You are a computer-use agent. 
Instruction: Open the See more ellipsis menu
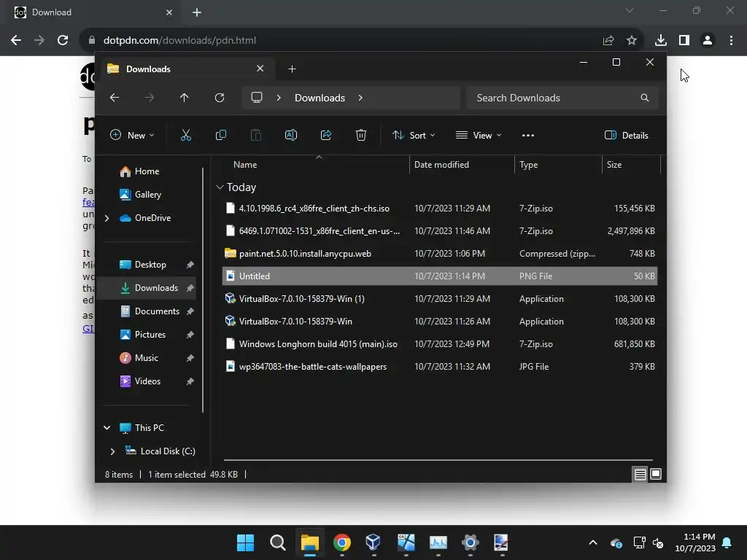pos(528,135)
